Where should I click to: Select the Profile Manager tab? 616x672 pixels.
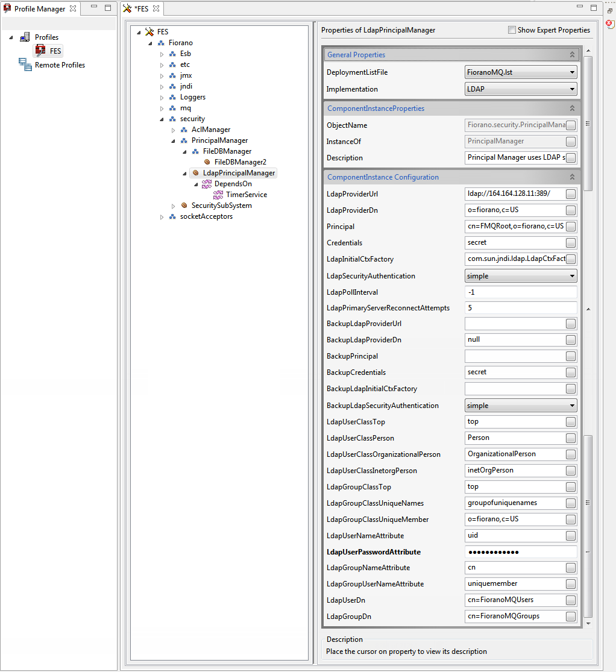(x=39, y=8)
